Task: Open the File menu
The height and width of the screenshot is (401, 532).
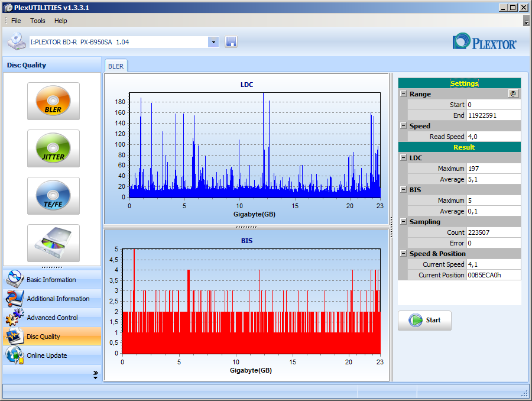Action: click(16, 21)
